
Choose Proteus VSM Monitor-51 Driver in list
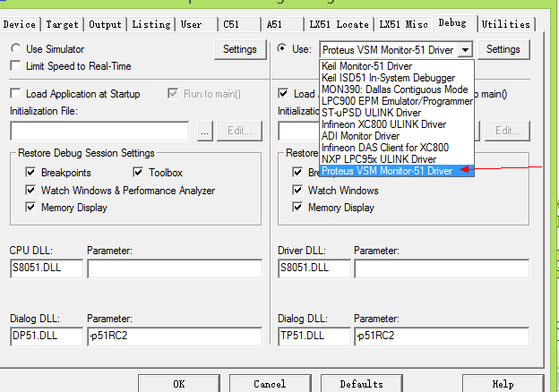397,171
